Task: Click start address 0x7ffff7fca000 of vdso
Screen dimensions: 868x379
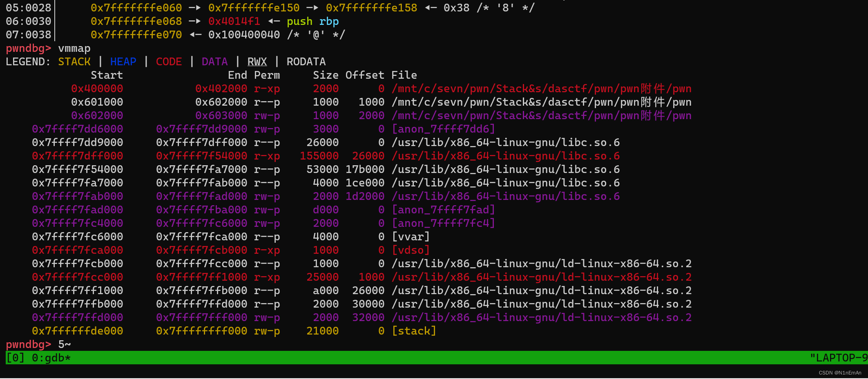Action: coord(78,250)
